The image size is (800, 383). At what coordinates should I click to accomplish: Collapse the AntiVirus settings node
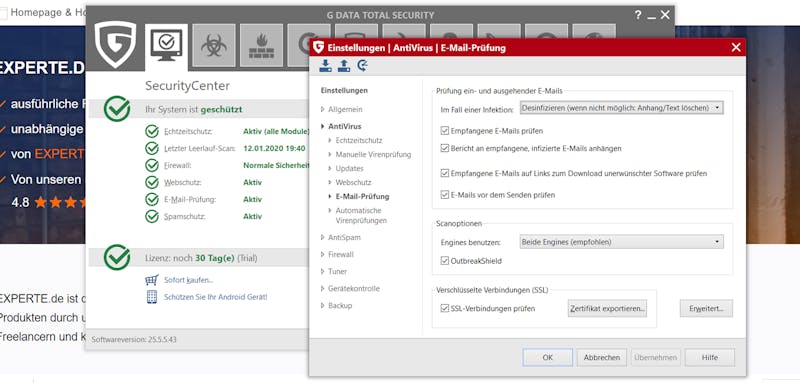[x=322, y=126]
